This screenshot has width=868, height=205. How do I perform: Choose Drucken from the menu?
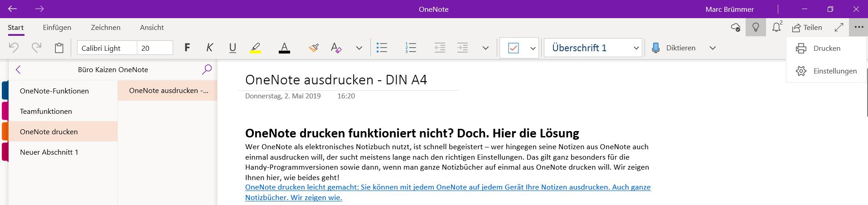(x=827, y=48)
